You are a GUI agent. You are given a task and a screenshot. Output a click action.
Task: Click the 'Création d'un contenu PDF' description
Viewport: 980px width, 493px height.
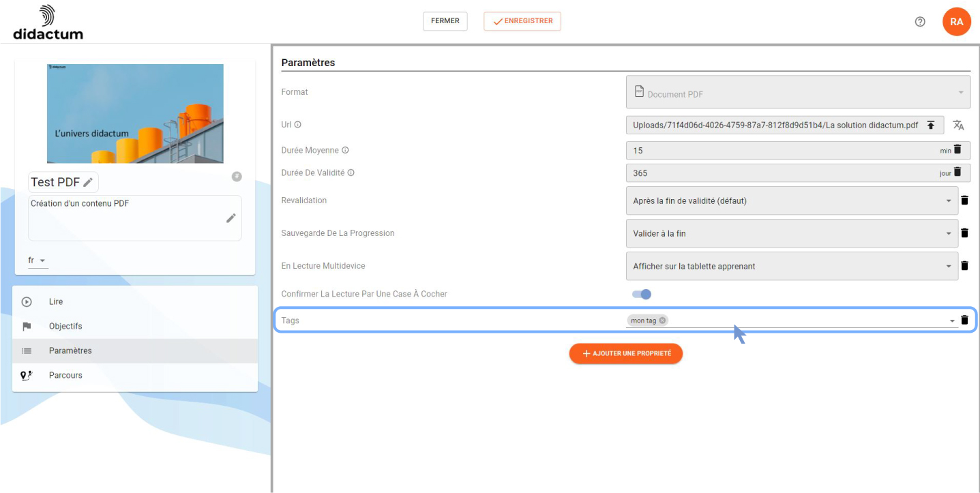(x=80, y=203)
